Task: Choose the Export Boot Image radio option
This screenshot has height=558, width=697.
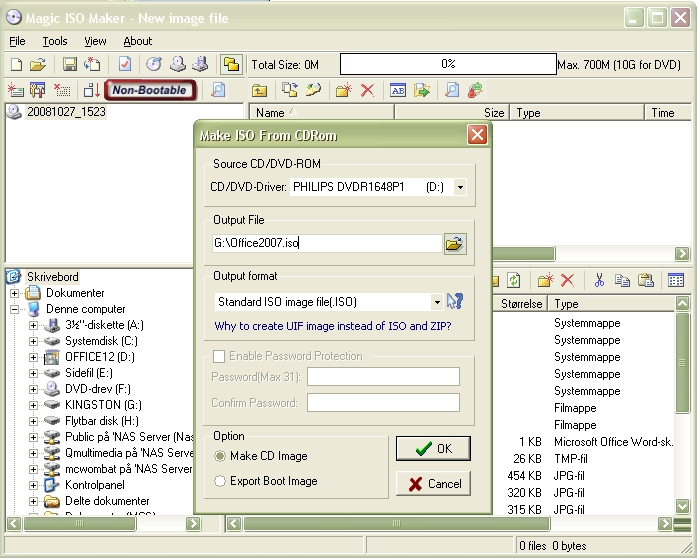Action: [221, 481]
